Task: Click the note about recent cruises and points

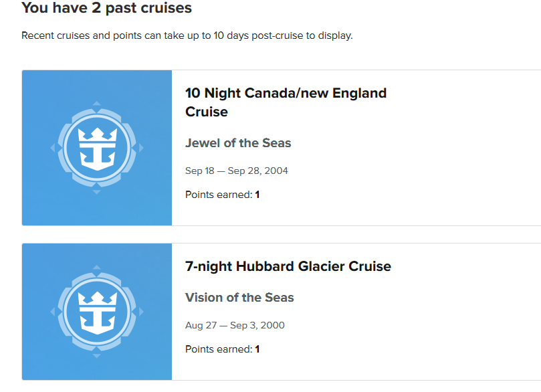Action: tap(187, 35)
